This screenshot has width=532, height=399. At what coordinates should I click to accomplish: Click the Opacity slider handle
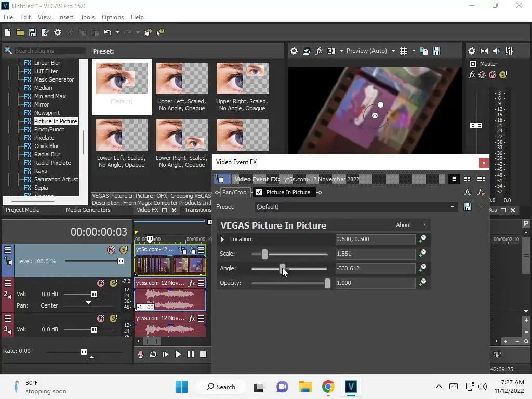[327, 283]
